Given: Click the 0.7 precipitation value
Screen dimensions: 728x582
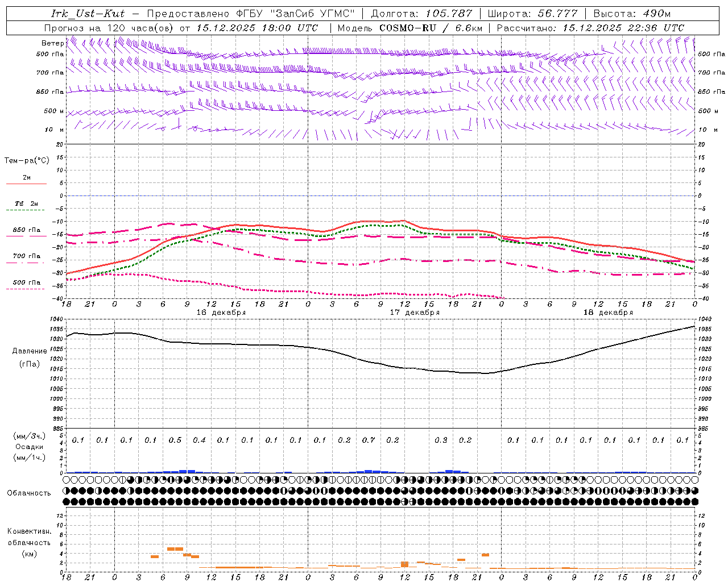Looking at the screenshot, I should [x=369, y=440].
